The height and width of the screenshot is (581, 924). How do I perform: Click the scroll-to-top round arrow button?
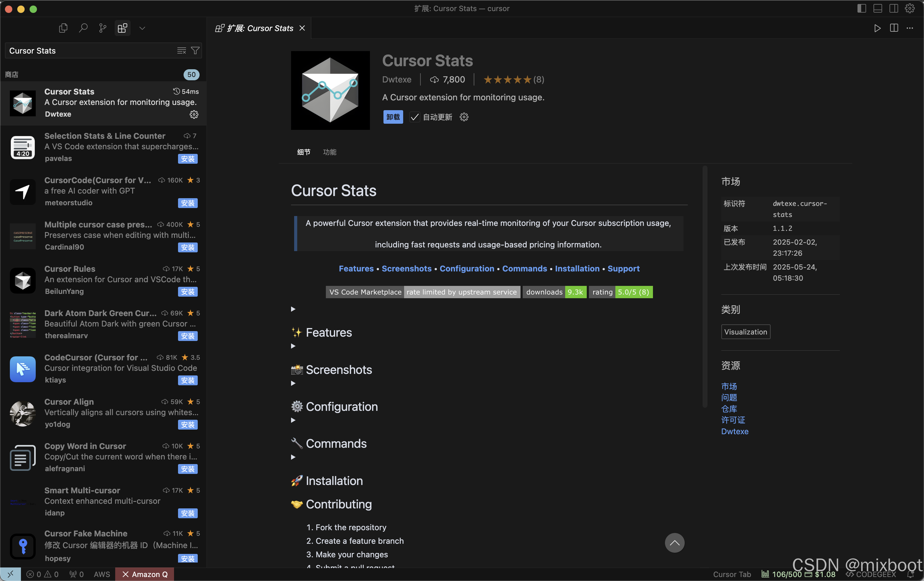tap(674, 543)
